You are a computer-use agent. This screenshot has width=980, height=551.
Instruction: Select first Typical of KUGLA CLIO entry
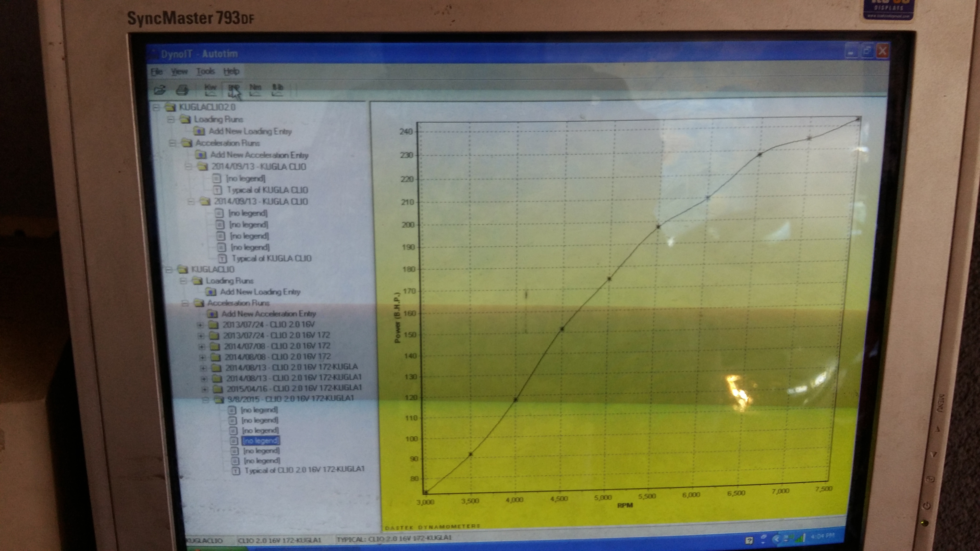point(267,190)
